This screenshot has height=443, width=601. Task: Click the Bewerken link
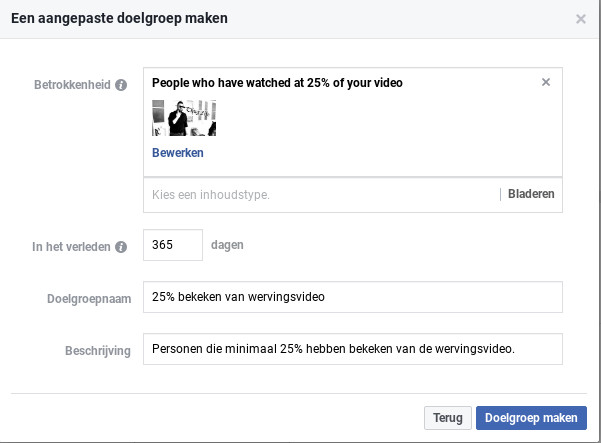click(178, 153)
